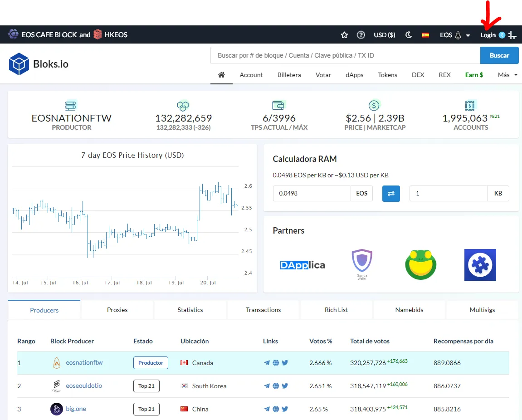Click the KB amount field

click(x=448, y=193)
